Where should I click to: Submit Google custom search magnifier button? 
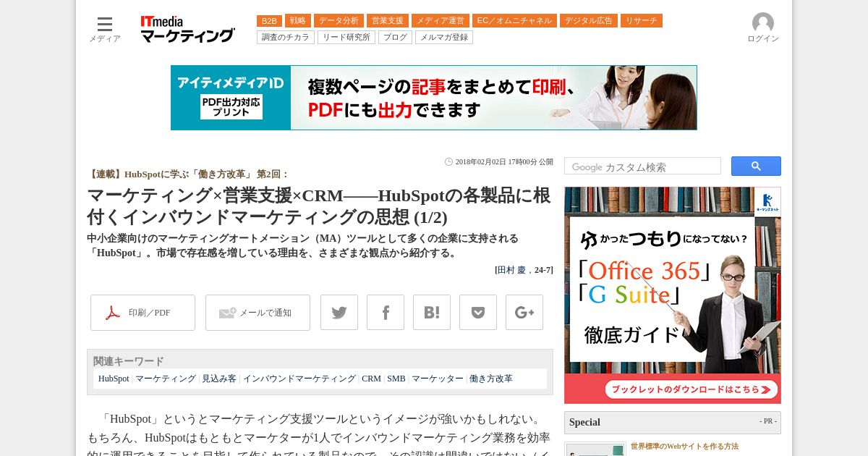[756, 166]
